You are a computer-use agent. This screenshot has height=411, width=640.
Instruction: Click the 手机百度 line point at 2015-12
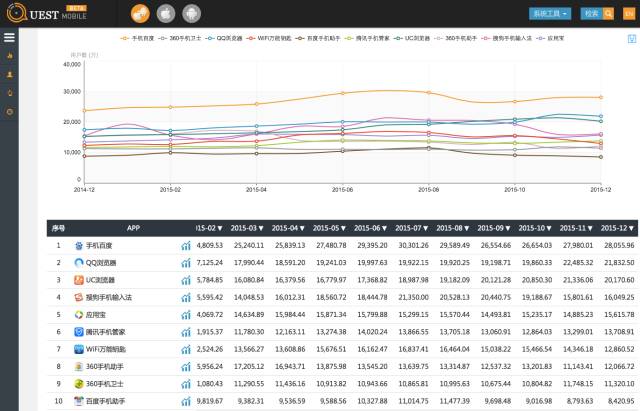click(x=601, y=97)
